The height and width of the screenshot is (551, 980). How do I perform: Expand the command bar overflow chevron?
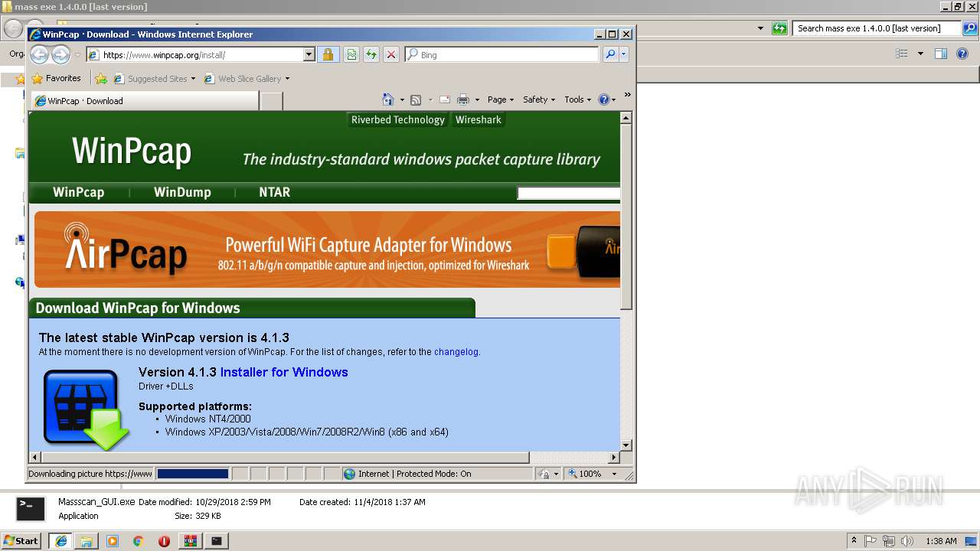point(627,96)
